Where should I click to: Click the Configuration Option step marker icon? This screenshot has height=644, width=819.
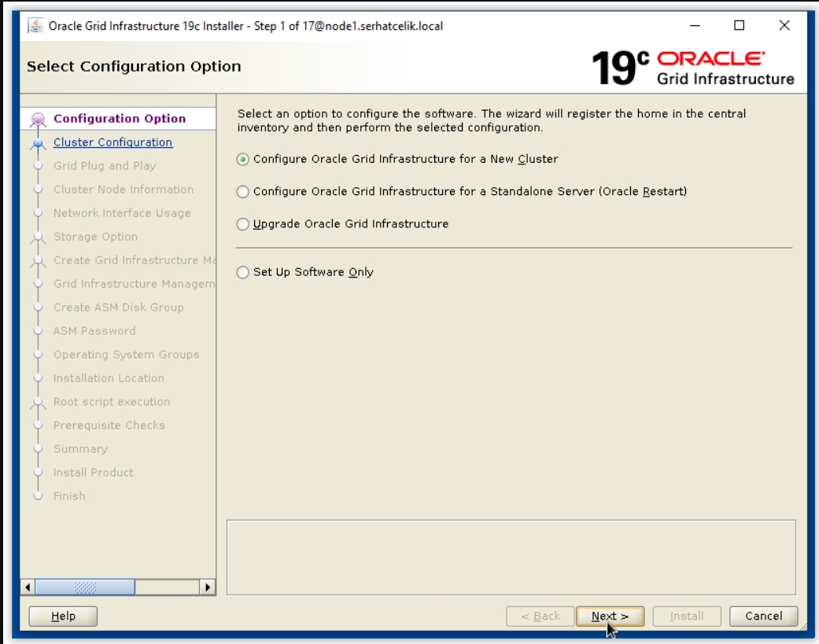pyautogui.click(x=38, y=120)
